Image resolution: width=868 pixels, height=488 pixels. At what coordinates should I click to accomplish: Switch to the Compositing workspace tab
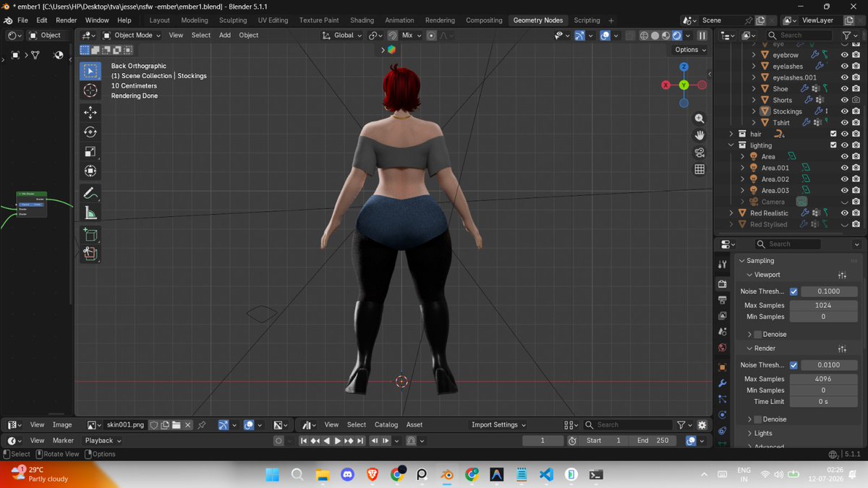pyautogui.click(x=484, y=20)
